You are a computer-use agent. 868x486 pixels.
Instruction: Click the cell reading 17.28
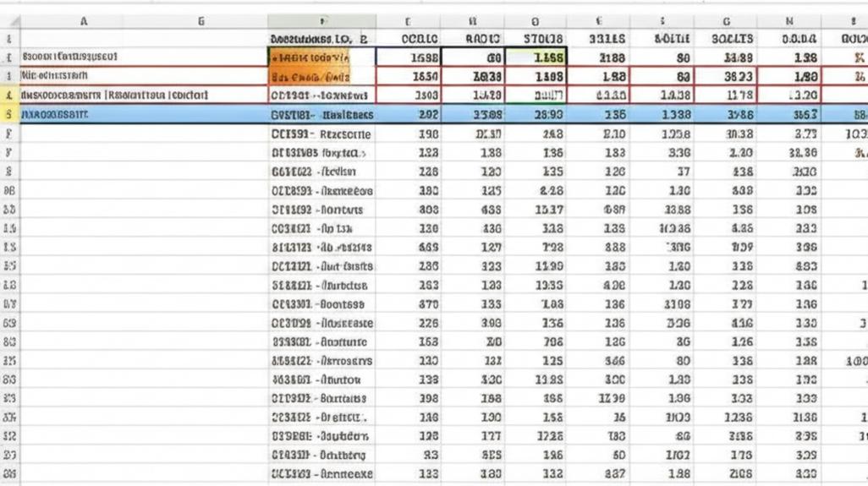tap(536, 436)
